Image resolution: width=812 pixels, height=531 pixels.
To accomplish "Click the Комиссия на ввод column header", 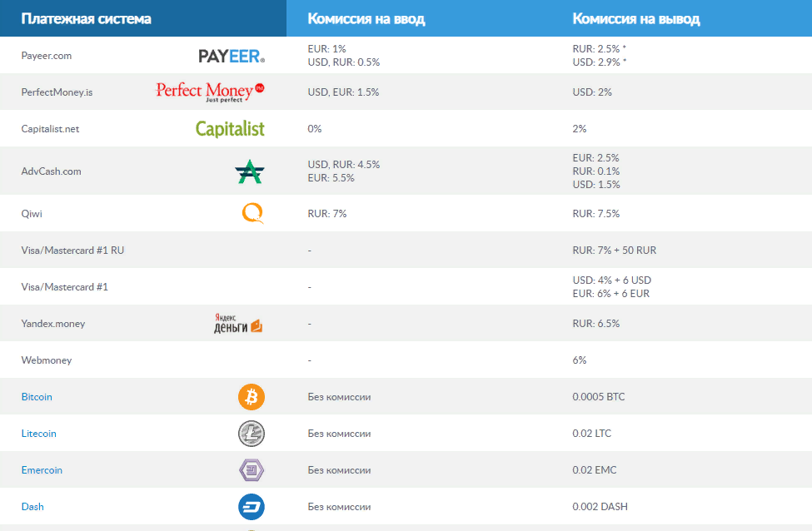I will [366, 19].
